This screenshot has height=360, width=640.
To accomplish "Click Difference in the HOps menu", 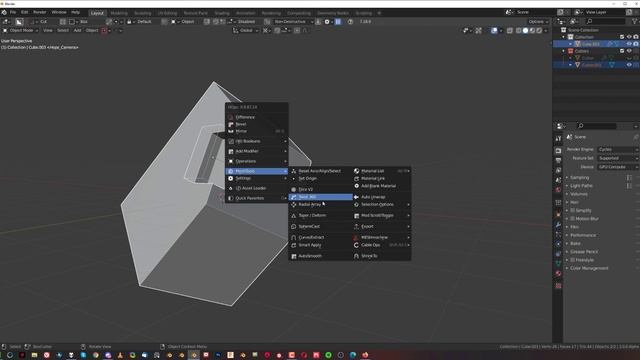I will [257, 117].
